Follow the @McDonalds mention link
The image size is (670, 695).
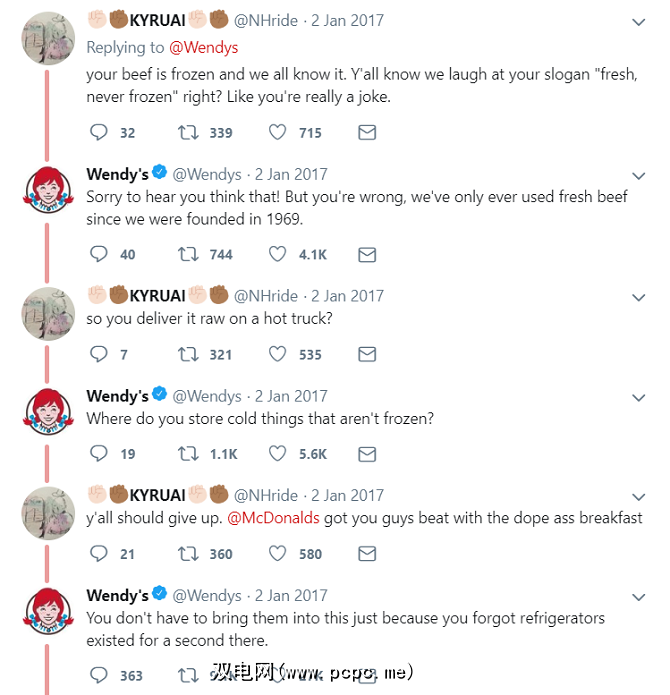[x=273, y=518]
